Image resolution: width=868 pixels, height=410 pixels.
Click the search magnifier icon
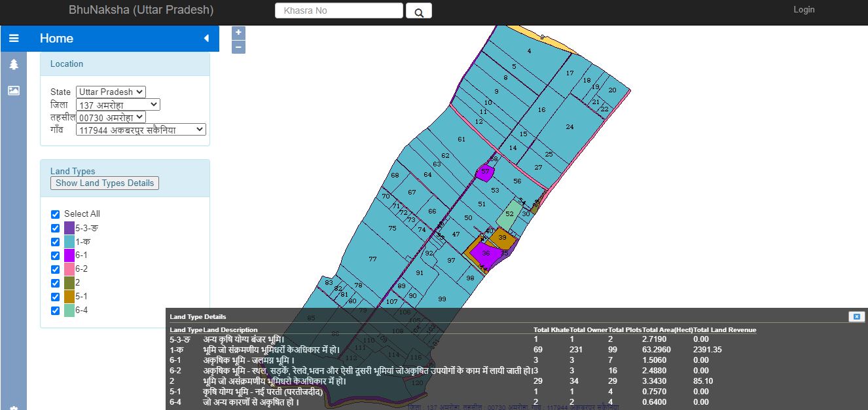pos(418,10)
